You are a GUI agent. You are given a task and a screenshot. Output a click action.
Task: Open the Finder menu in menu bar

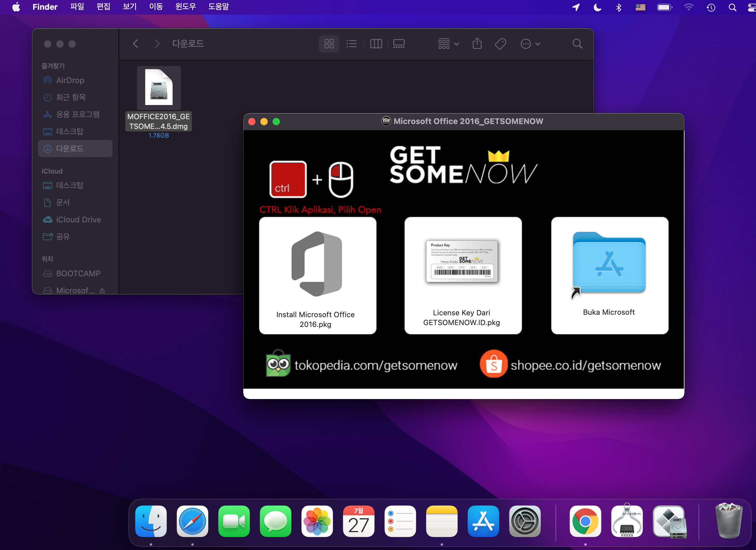pos(45,7)
